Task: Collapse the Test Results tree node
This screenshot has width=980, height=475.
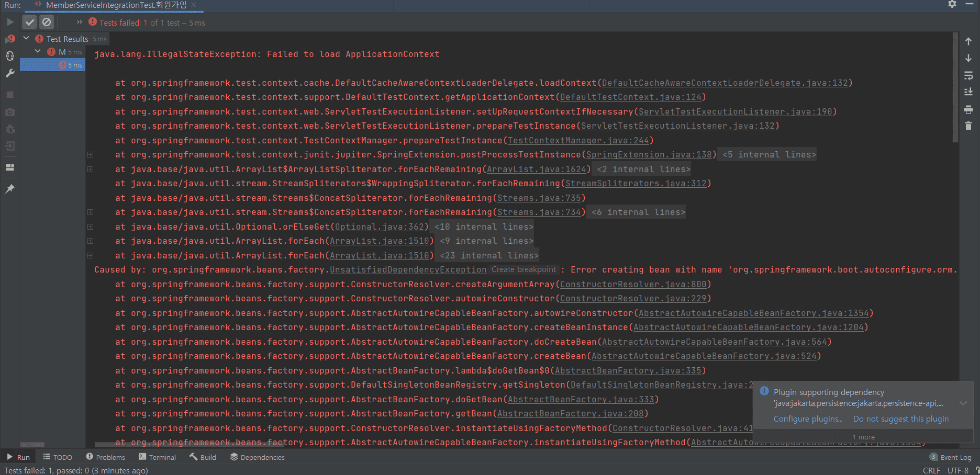Action: [26, 38]
